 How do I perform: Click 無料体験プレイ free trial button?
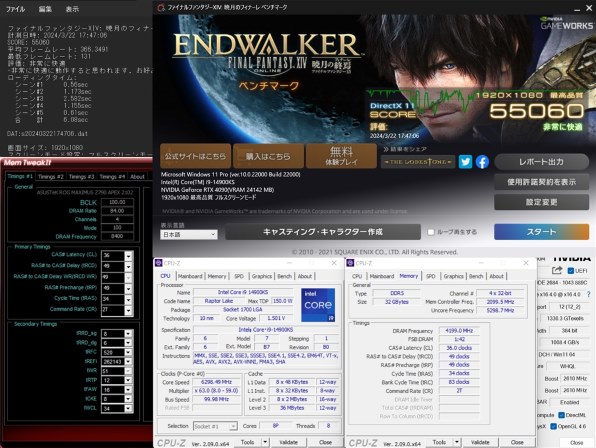pyautogui.click(x=341, y=156)
